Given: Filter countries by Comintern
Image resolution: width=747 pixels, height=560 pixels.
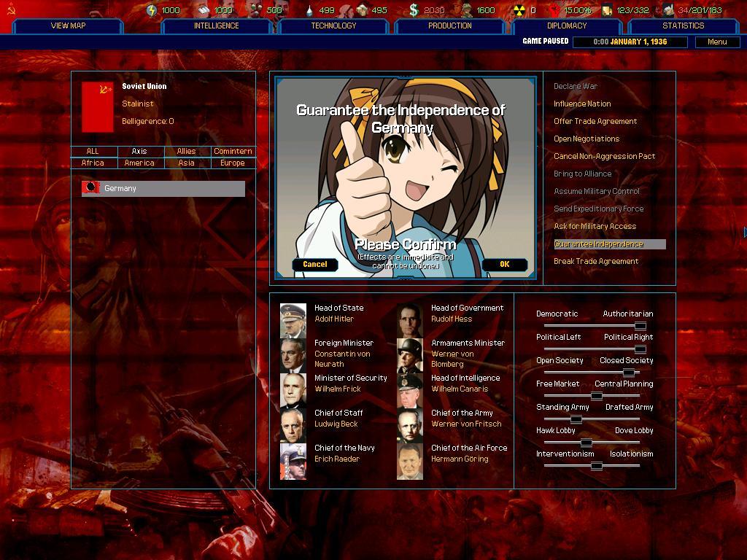Looking at the screenshot, I should click(x=233, y=151).
